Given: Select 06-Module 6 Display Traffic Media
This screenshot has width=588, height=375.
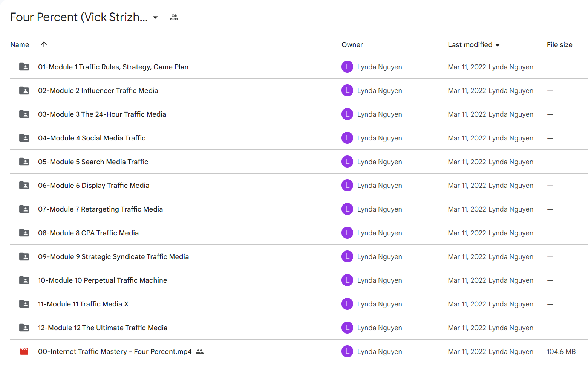Looking at the screenshot, I should click(93, 186).
